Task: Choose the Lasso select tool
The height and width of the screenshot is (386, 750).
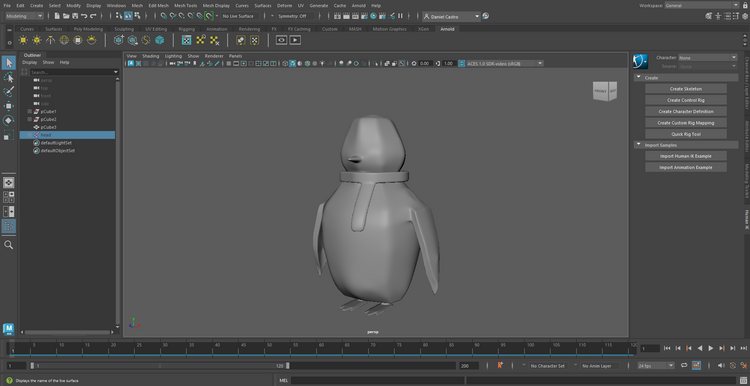Action: pos(9,77)
